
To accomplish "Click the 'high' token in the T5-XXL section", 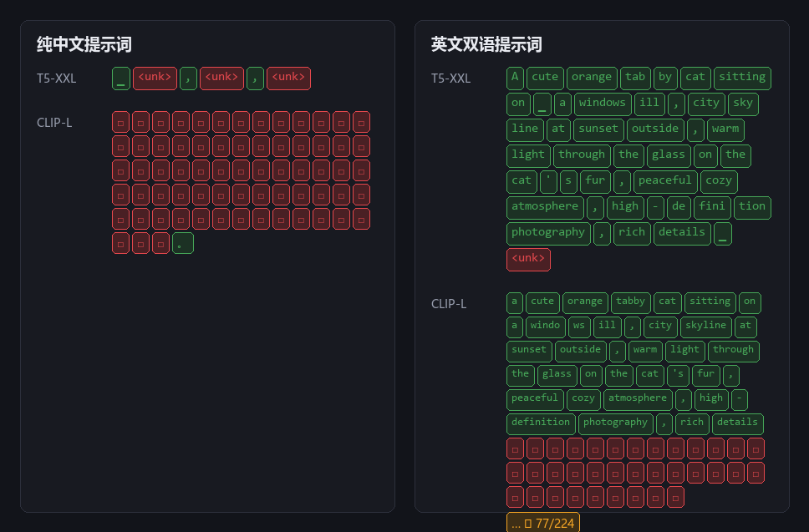I will click(625, 208).
